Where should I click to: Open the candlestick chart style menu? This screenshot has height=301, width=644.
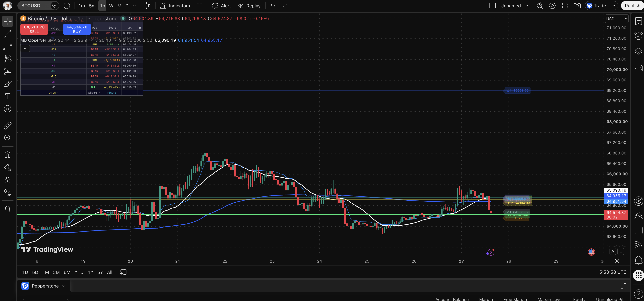pyautogui.click(x=148, y=6)
